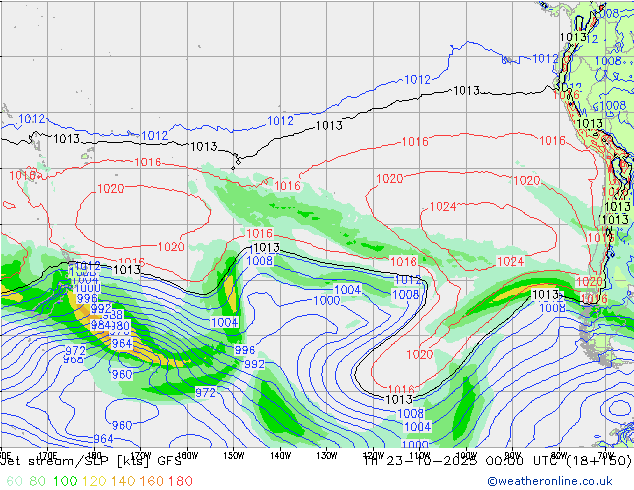
Task: Select the 140 kts legend value
Action: (123, 481)
